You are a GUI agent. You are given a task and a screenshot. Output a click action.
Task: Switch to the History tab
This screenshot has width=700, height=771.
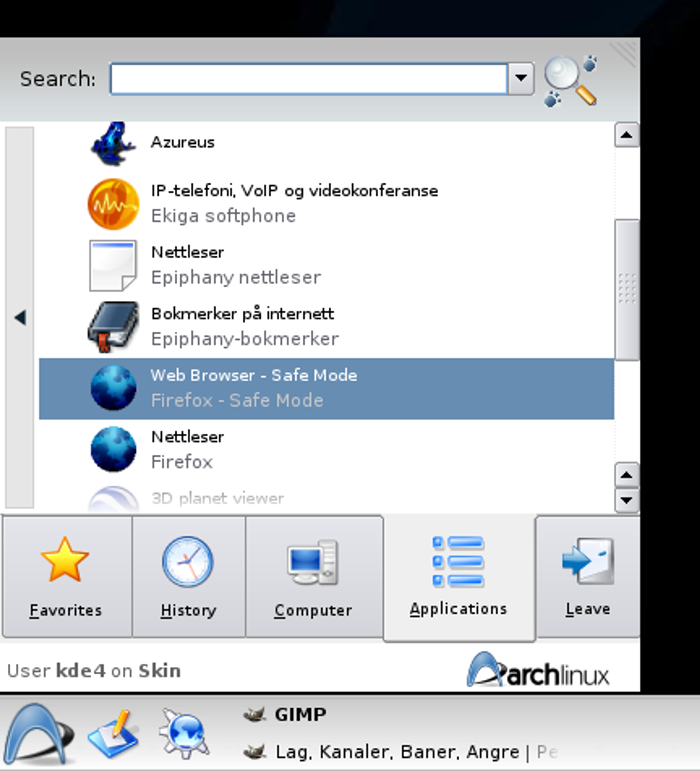pos(189,577)
